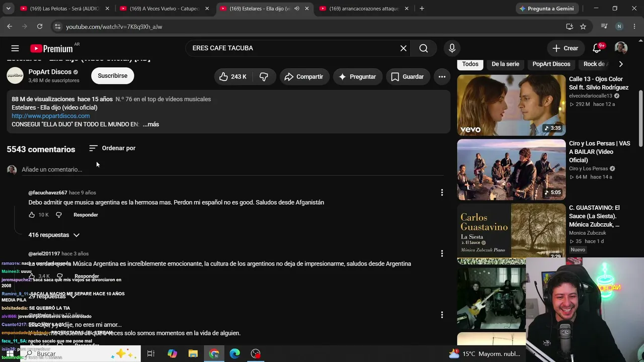The image size is (644, 362).
Task: Switch to Las Pelotas - Será tab
Action: [64, 9]
